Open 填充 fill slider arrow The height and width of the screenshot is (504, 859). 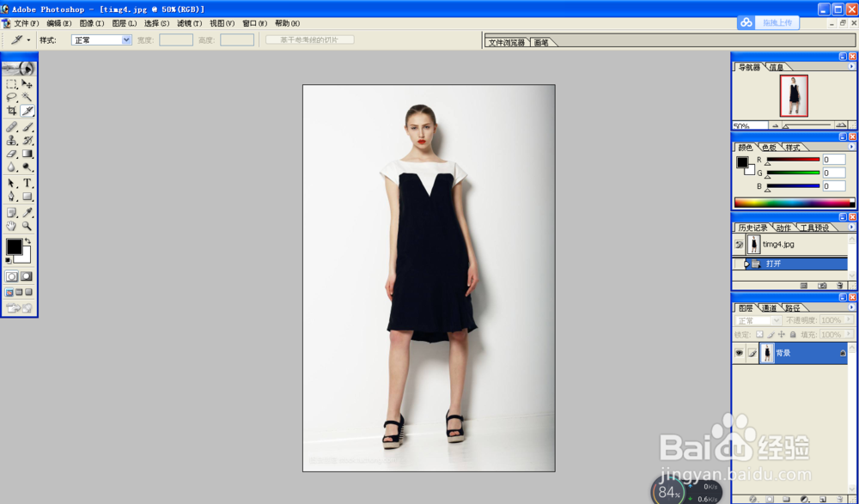[x=849, y=334]
